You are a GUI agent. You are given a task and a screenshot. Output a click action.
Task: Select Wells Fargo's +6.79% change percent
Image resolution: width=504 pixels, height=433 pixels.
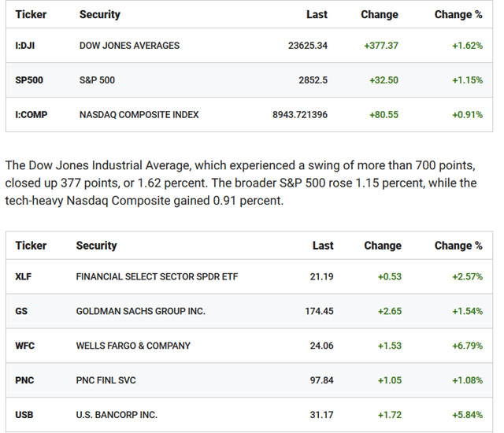pyautogui.click(x=467, y=346)
